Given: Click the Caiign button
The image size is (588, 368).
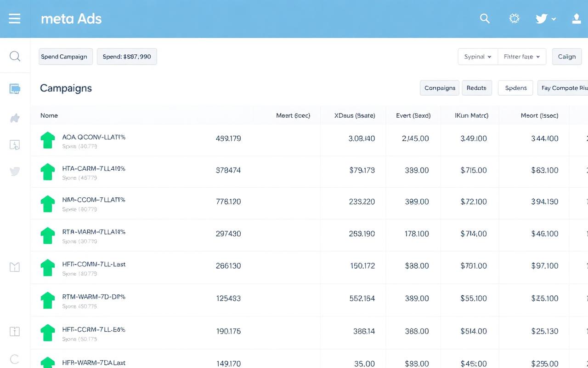Looking at the screenshot, I should (567, 56).
